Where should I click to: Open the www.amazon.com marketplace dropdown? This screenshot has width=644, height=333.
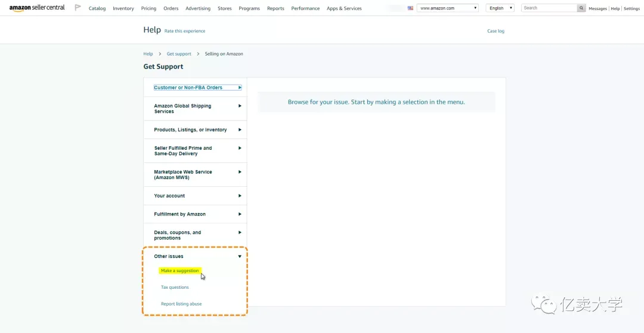pos(448,8)
